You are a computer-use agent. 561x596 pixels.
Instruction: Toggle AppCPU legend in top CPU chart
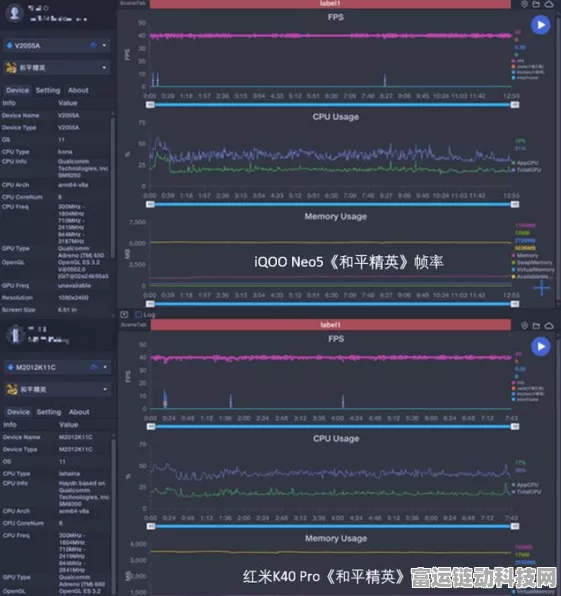click(x=525, y=163)
